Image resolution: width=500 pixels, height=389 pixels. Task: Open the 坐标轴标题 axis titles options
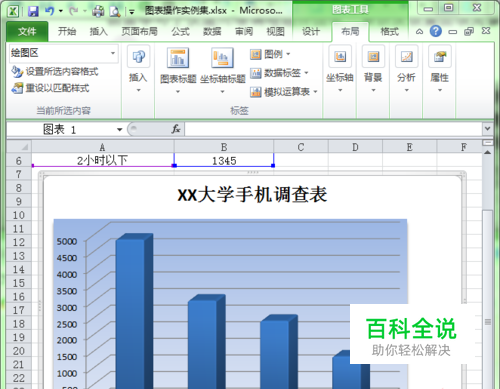click(x=222, y=71)
